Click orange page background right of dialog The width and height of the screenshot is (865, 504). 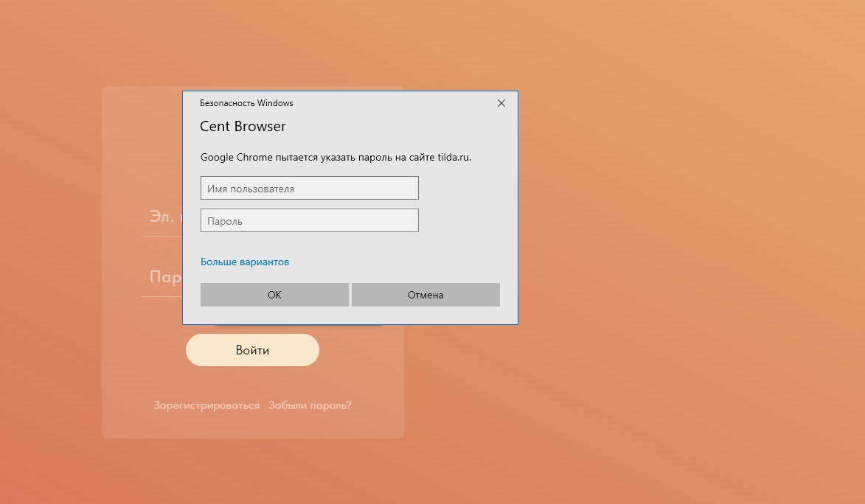(x=664, y=221)
